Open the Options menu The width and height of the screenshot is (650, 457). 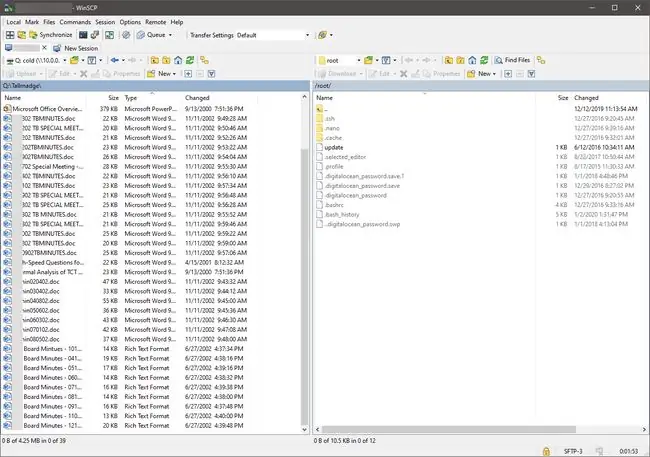pos(130,22)
